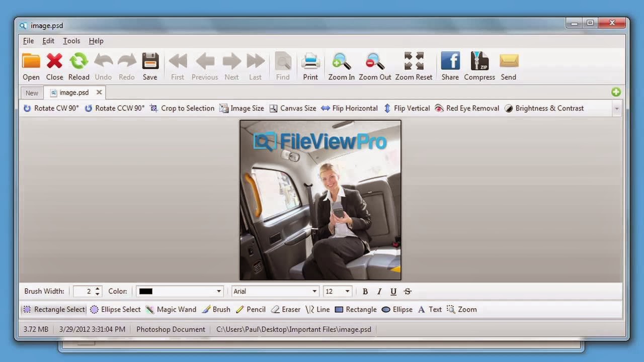Rotate image CCW 90°
644x362 pixels.
point(114,108)
